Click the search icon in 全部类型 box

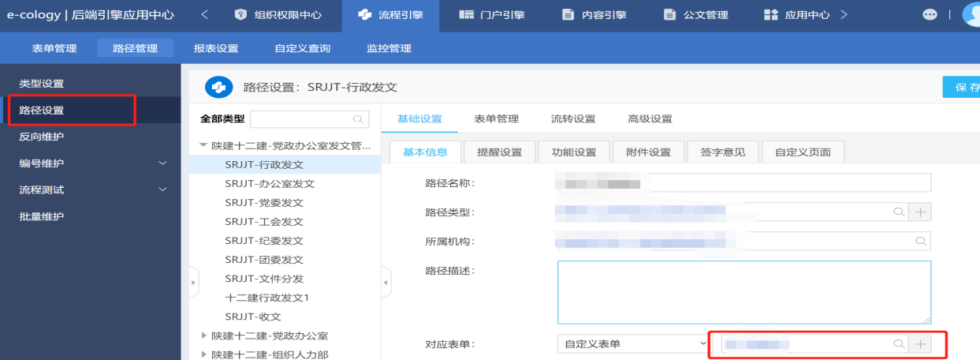click(x=358, y=119)
